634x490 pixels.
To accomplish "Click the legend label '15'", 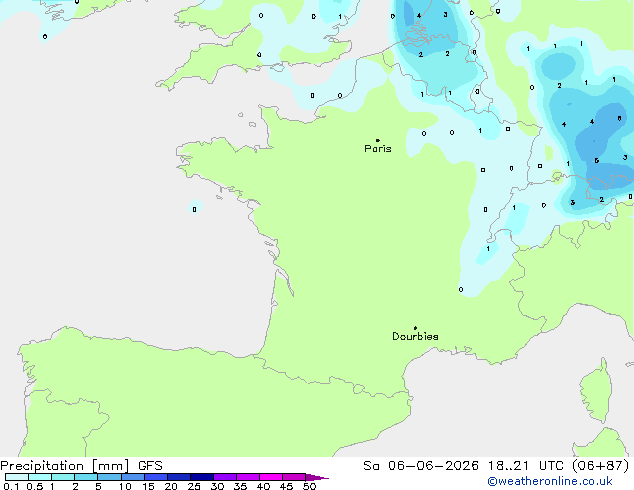I will coord(148,486).
